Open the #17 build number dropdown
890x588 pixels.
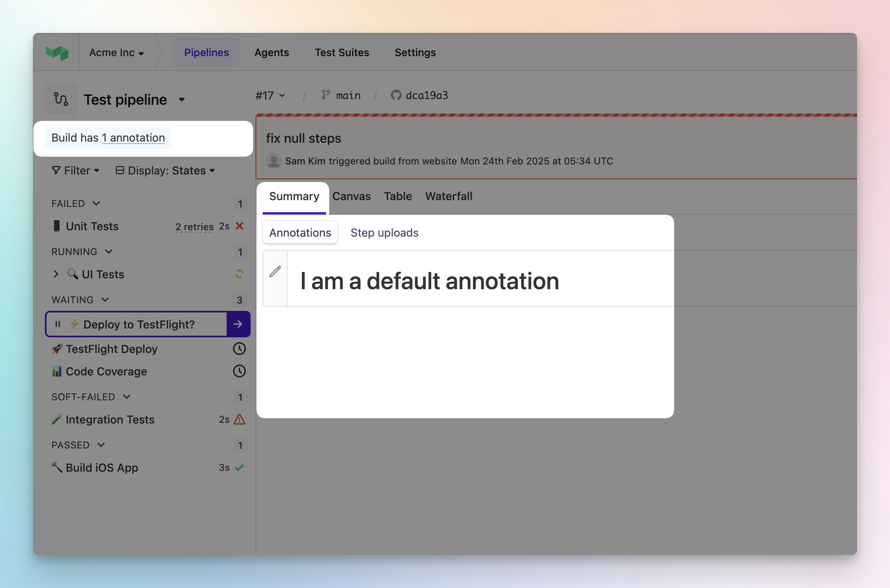pyautogui.click(x=270, y=95)
